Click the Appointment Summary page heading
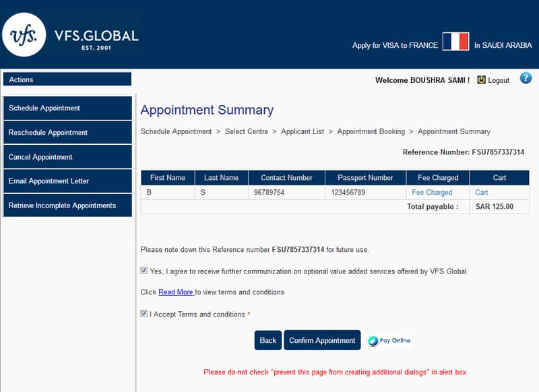The height and width of the screenshot is (392, 539). coord(207,110)
